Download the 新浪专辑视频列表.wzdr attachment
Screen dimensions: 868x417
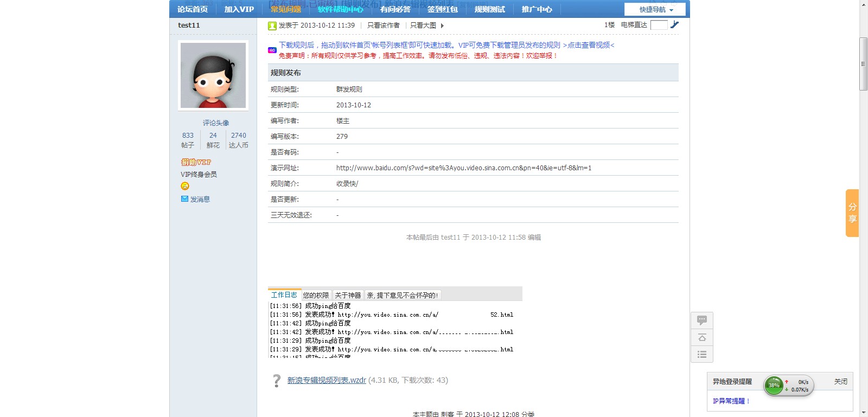click(x=327, y=380)
